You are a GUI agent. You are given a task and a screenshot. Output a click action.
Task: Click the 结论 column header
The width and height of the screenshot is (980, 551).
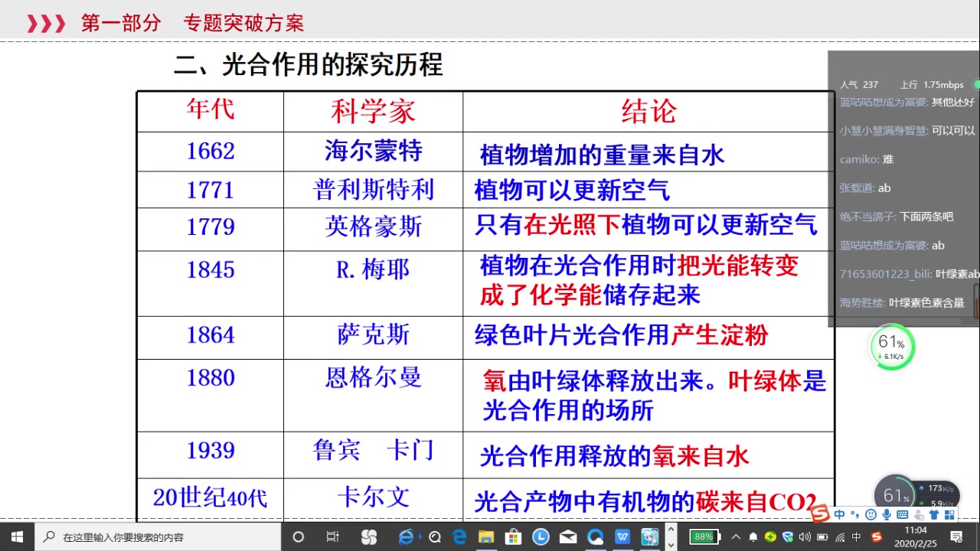(648, 112)
